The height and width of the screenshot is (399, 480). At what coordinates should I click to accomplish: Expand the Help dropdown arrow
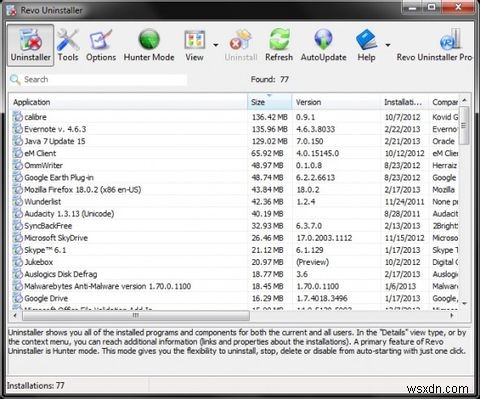(388, 45)
